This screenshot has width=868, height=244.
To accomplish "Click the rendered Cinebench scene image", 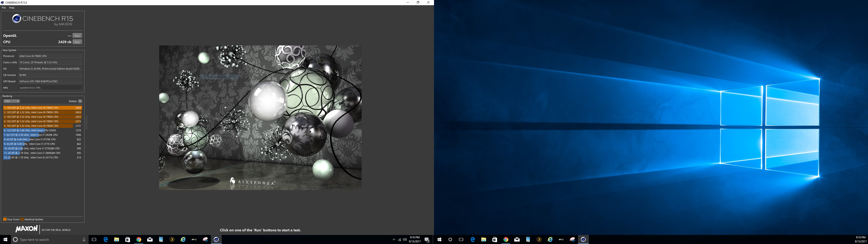I will point(260,118).
